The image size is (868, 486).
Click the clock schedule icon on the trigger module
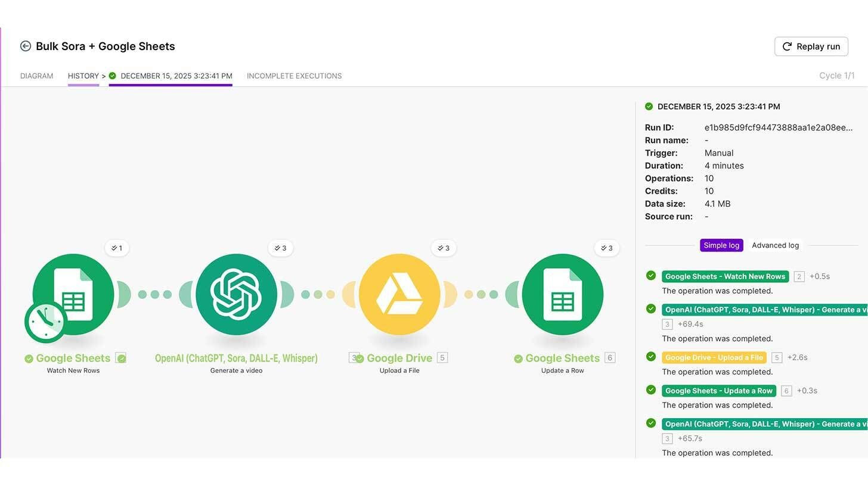(45, 322)
